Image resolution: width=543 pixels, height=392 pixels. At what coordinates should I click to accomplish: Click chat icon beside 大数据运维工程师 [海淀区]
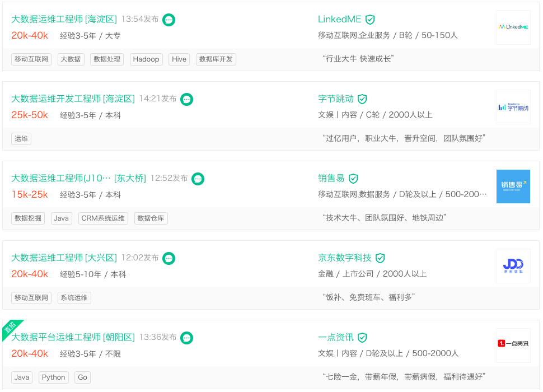click(168, 20)
